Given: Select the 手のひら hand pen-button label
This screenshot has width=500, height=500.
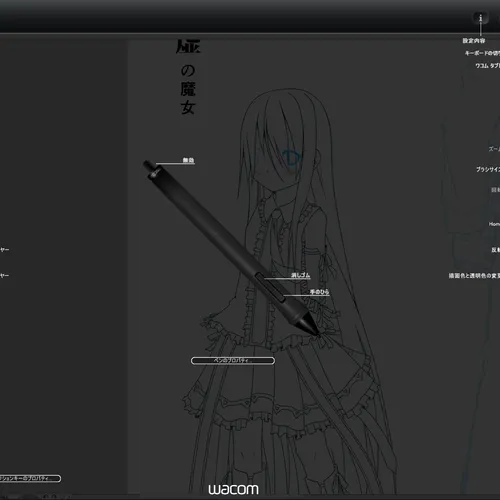Looking at the screenshot, I should [x=319, y=292].
